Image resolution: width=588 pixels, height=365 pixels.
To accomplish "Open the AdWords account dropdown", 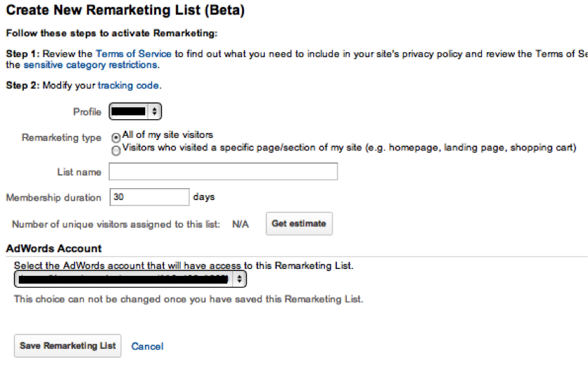I will pos(130,279).
